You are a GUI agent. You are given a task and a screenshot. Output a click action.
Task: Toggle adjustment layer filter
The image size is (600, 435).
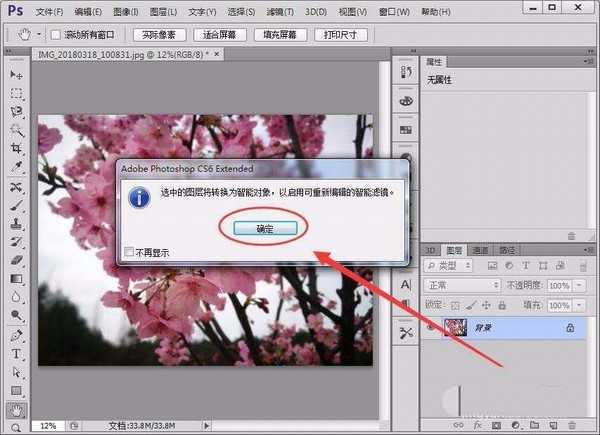[509, 265]
